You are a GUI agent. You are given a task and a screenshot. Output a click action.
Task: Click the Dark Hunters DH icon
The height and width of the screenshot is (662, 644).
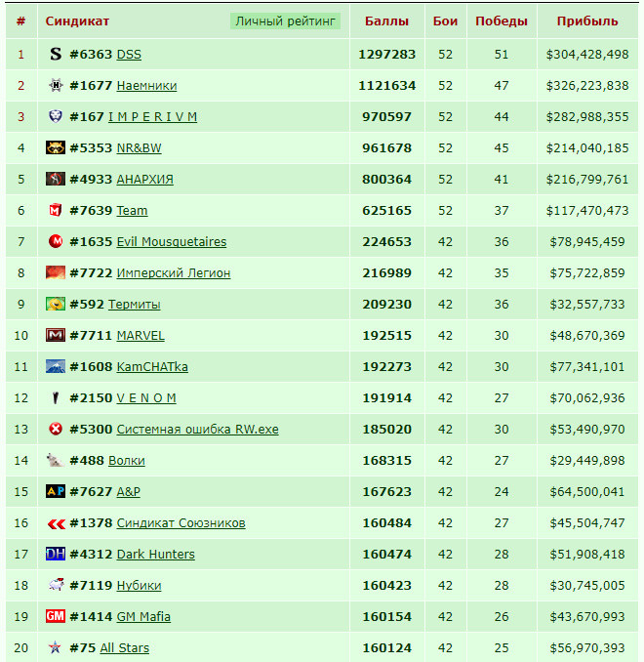point(56,554)
